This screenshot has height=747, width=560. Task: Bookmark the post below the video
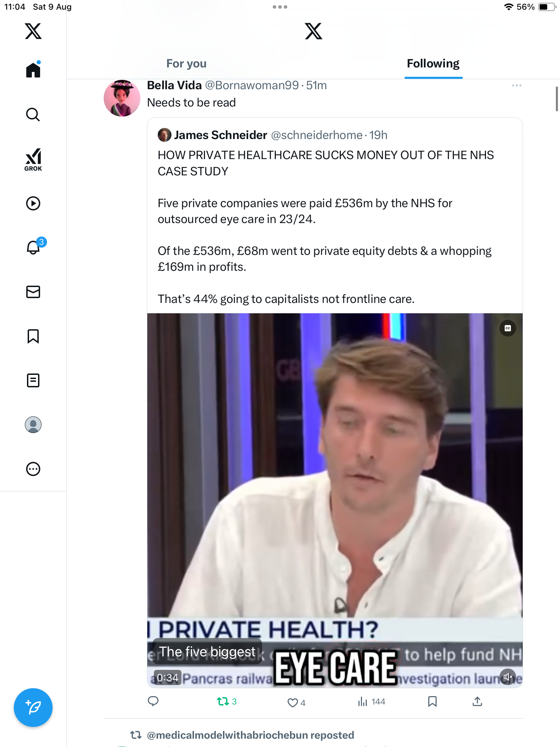coord(432,701)
